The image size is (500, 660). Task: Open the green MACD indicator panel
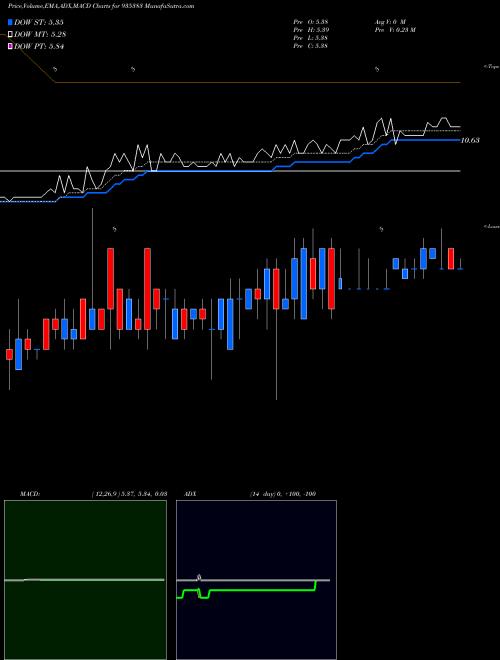(85, 580)
